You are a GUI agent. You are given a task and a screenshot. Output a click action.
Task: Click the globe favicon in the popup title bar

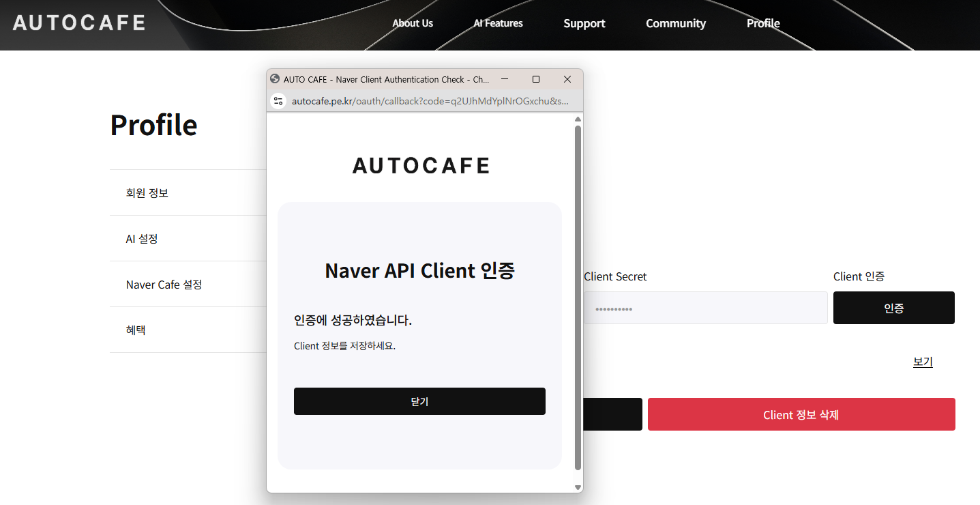(275, 79)
